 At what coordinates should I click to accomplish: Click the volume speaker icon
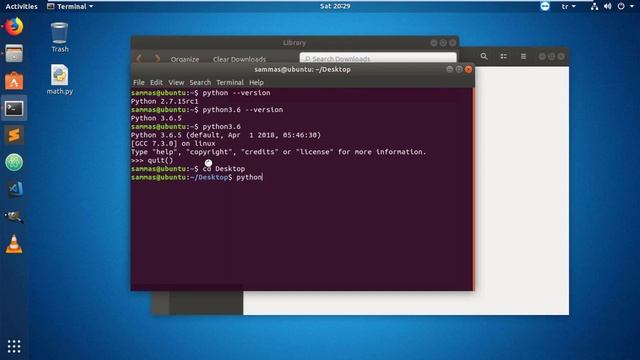(x=608, y=6)
